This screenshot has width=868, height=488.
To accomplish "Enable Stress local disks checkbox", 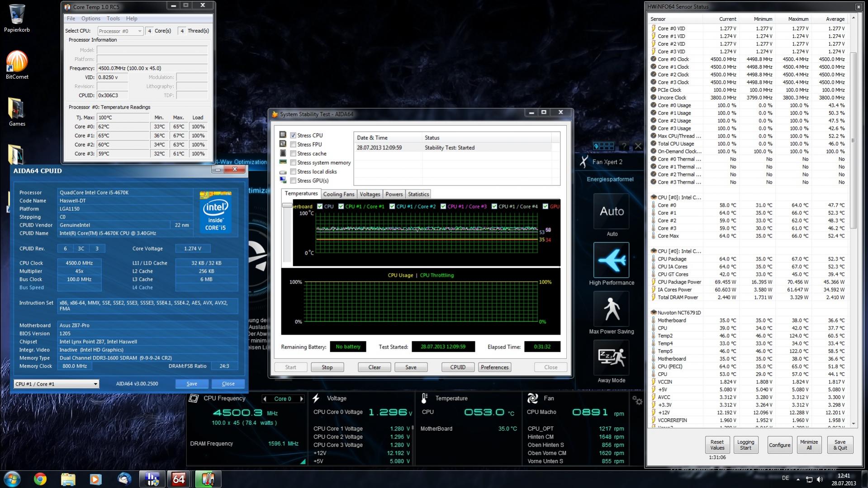I will pos(293,171).
